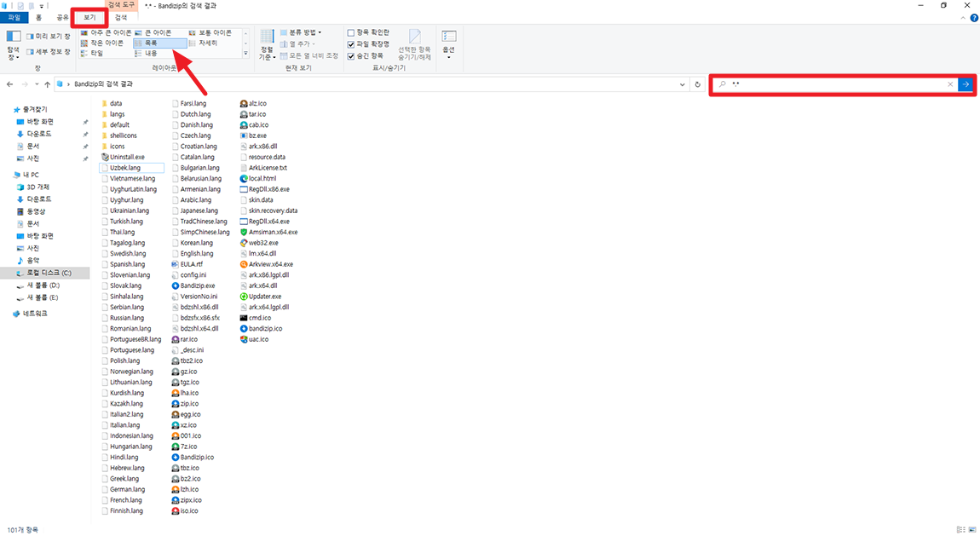Select the Amsiman.x64.exe shield icon
The width and height of the screenshot is (980, 536).
[x=244, y=232]
